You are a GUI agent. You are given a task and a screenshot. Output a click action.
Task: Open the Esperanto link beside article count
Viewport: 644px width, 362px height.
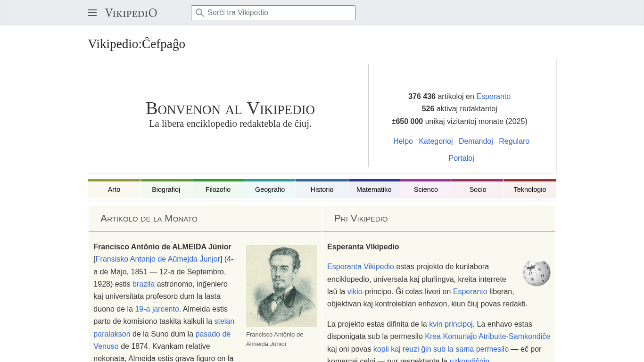click(x=493, y=97)
